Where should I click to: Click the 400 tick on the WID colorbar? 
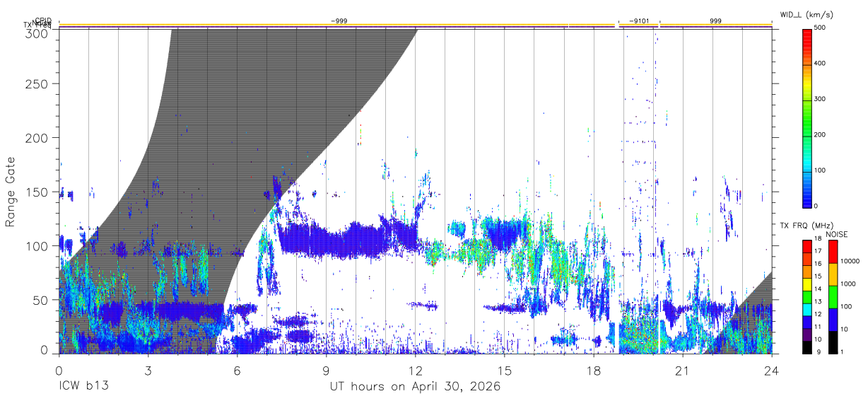[820, 64]
